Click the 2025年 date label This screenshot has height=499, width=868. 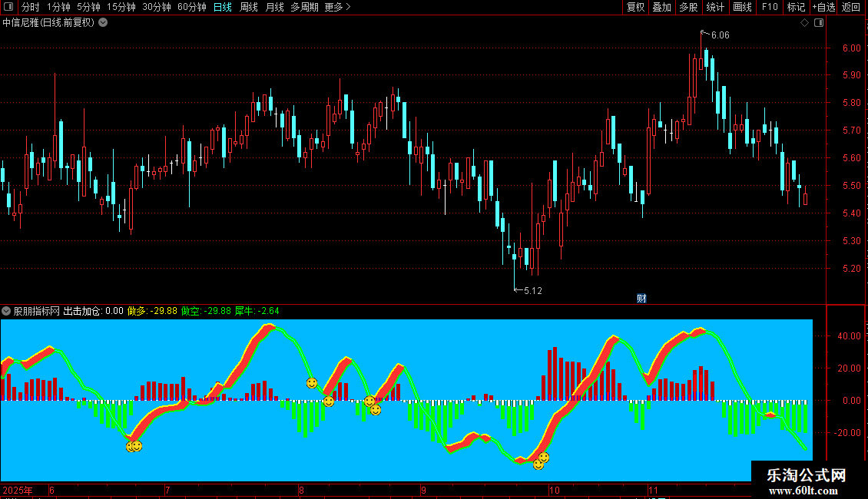click(x=18, y=491)
